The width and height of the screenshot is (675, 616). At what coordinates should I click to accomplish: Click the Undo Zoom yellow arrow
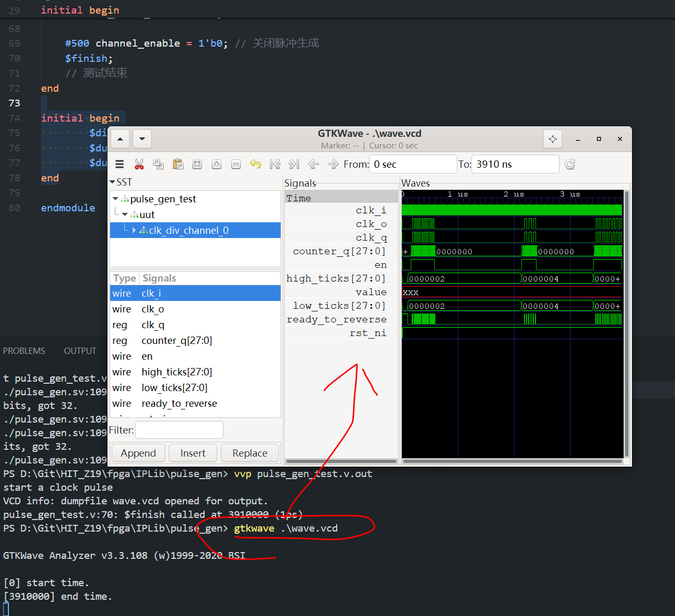255,164
